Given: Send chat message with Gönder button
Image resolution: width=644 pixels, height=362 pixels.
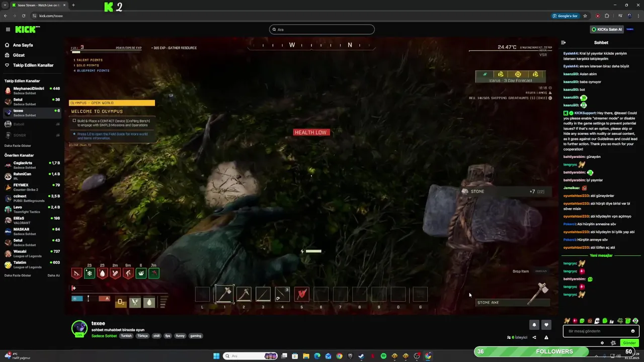Looking at the screenshot, I should 629,343.
